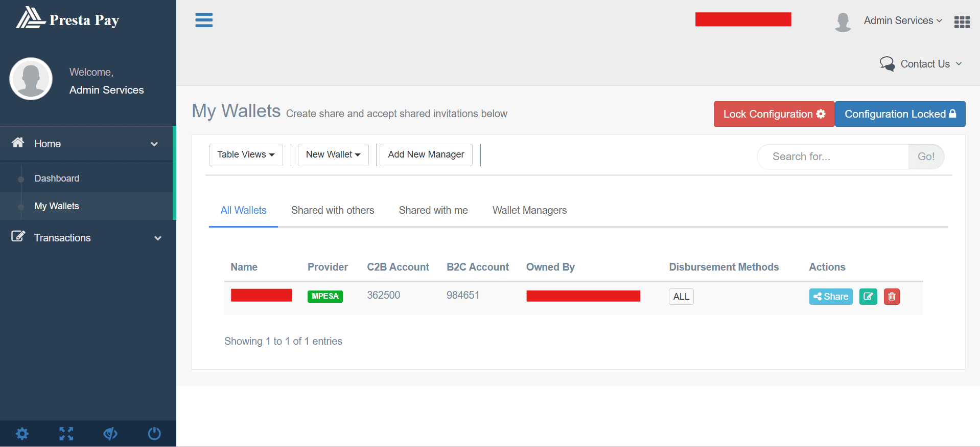Sort by Provider column header
This screenshot has height=447, width=980.
328,267
